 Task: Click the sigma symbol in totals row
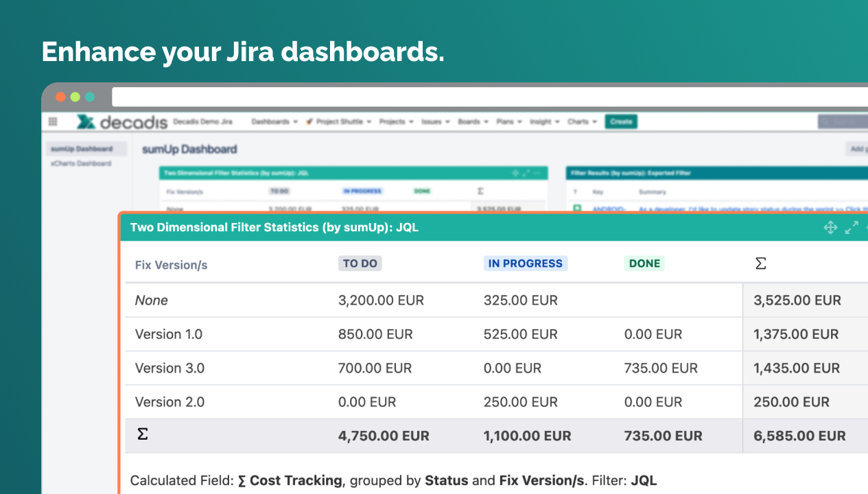click(x=142, y=434)
